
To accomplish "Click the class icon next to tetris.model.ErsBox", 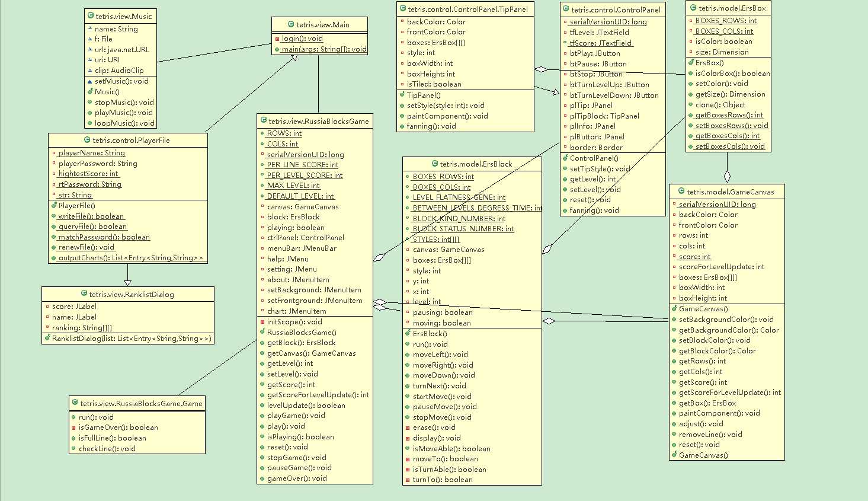I will pyautogui.click(x=693, y=8).
